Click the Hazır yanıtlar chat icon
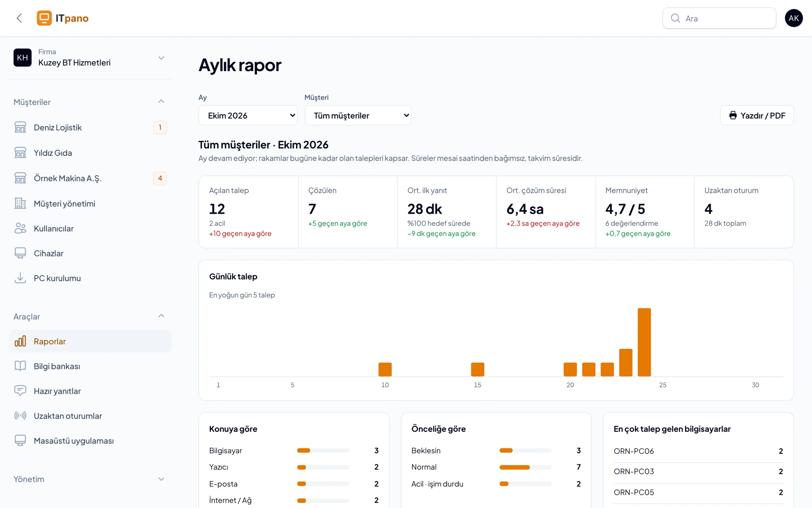Viewport: 812px width, 508px height. tap(20, 391)
